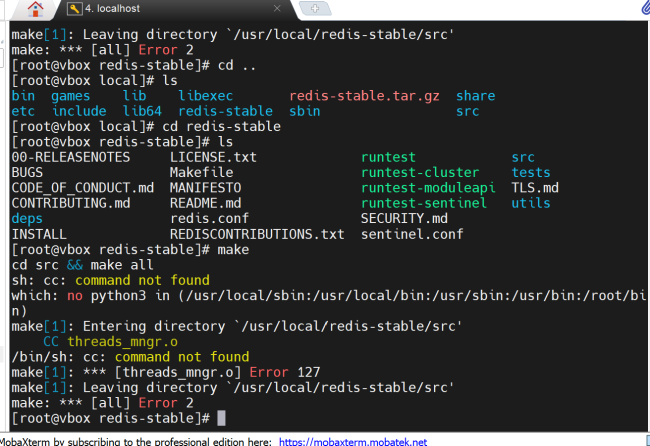Image resolution: width=650 pixels, height=446 pixels.
Task: Click the deps directory name
Action: (x=27, y=218)
